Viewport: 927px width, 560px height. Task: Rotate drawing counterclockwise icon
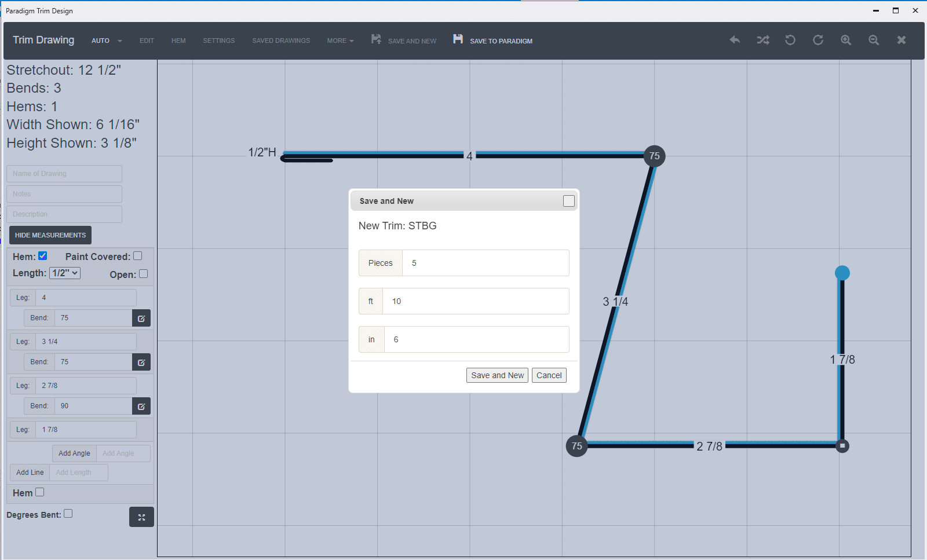[790, 40]
